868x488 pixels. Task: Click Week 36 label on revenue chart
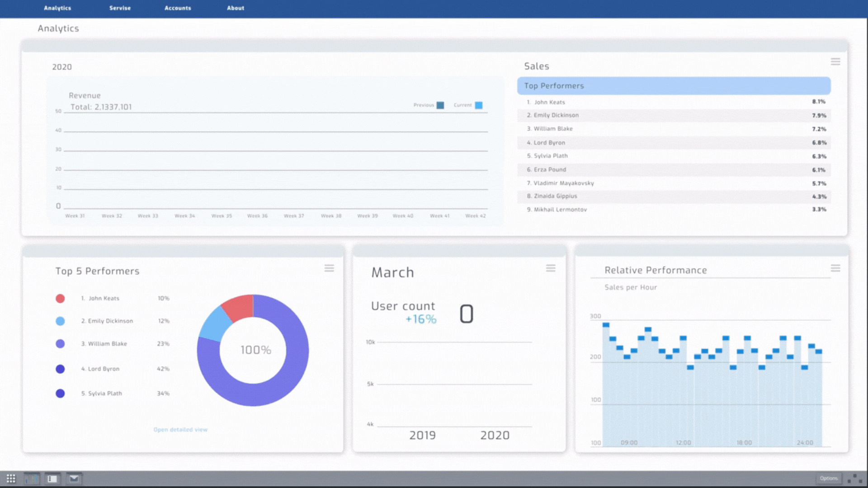pos(257,216)
